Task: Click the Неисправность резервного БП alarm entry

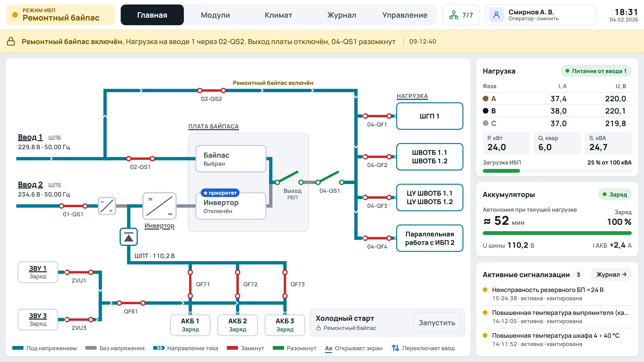Action: pyautogui.click(x=557, y=294)
